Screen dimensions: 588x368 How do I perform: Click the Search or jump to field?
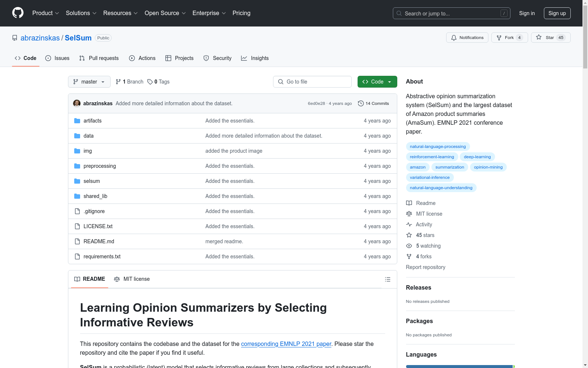[452, 13]
